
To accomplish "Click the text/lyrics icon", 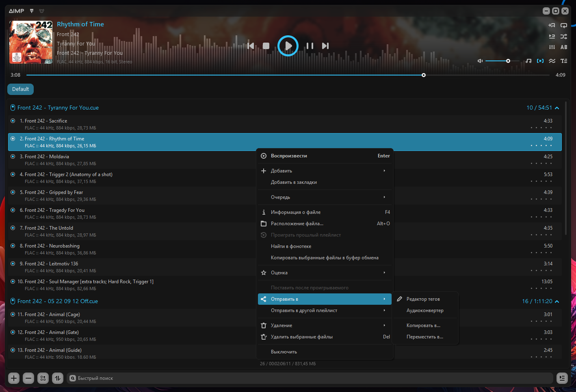I will coord(564,61).
